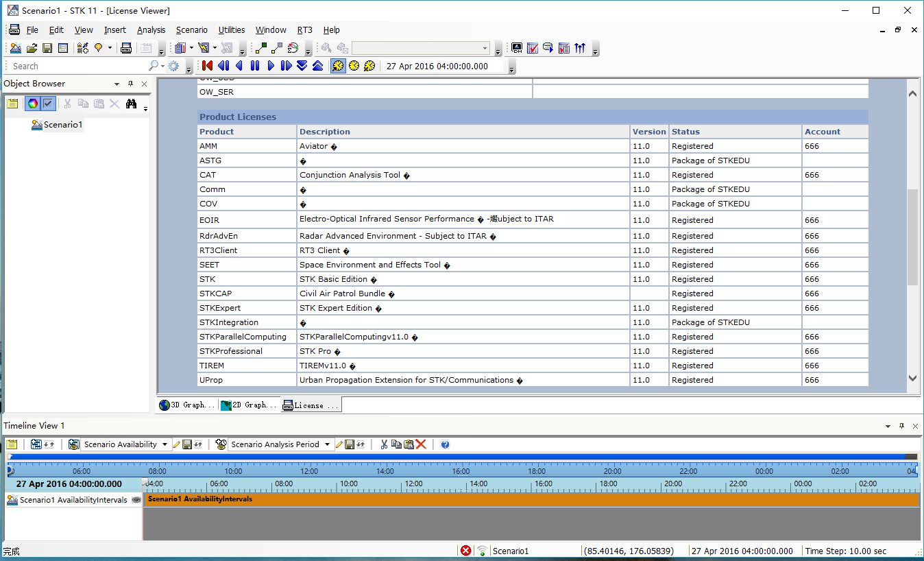Open the Object Browser panel options arrow
The image size is (924, 561).
(x=117, y=84)
